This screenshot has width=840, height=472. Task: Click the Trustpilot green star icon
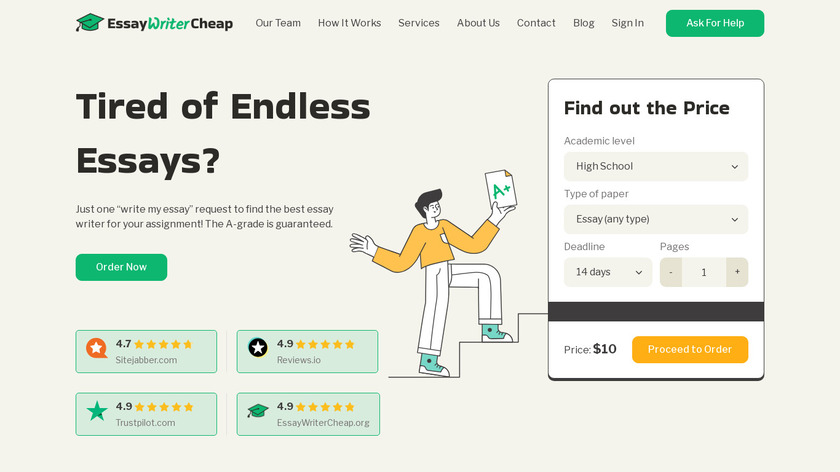point(96,411)
